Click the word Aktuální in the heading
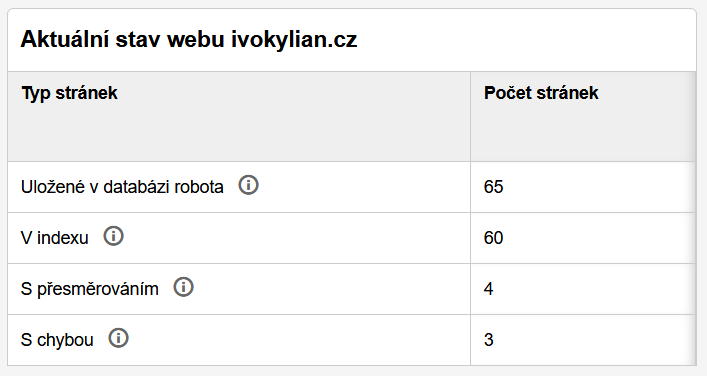707x376 pixels. pos(64,39)
